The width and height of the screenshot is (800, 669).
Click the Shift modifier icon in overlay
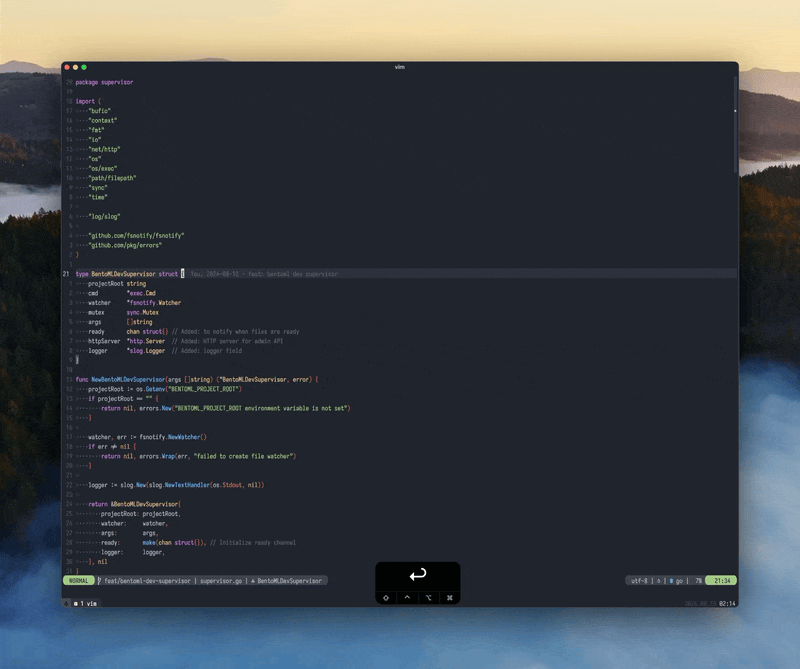click(386, 598)
